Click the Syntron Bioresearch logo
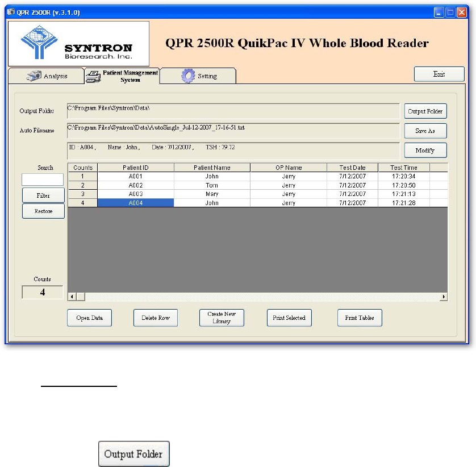The width and height of the screenshot is (476, 467). point(78,44)
